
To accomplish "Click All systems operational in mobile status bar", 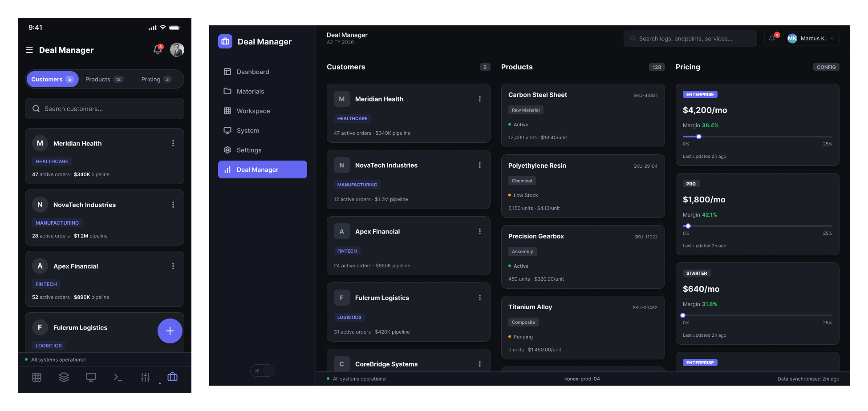I will tap(55, 360).
